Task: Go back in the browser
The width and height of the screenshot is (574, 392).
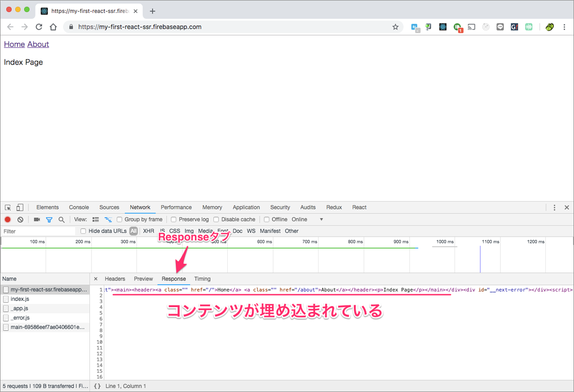Action: coord(10,27)
